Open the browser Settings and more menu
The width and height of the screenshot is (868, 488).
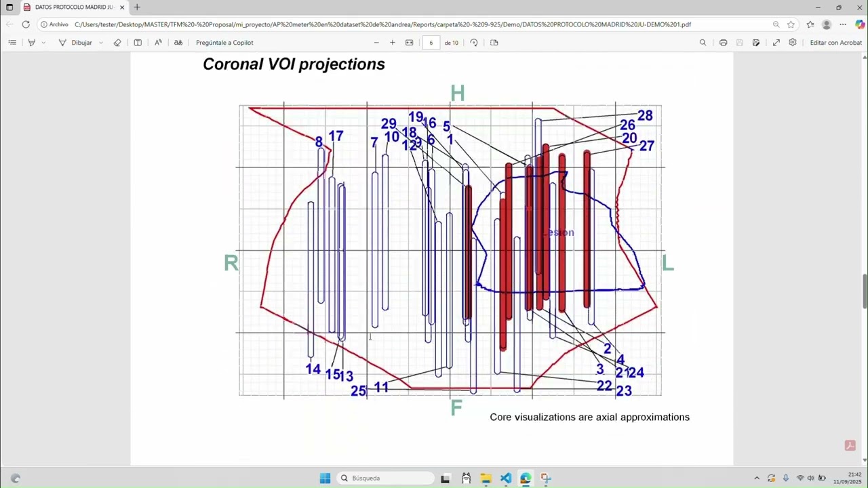point(843,24)
